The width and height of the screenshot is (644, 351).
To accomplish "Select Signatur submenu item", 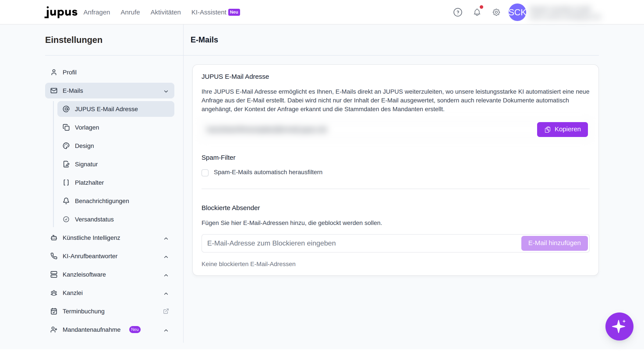I will point(116,164).
